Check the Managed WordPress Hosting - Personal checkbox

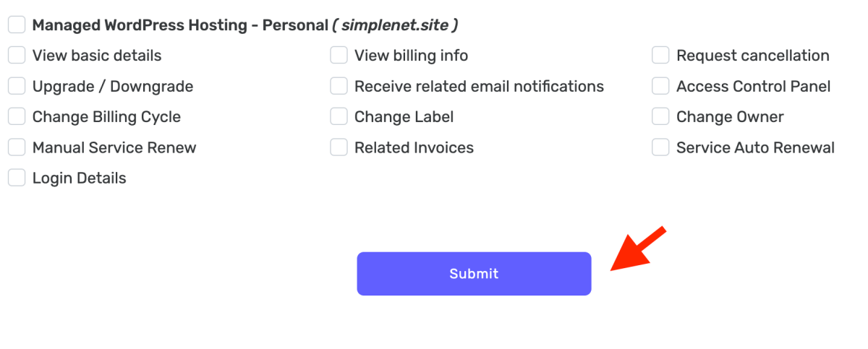[x=17, y=25]
